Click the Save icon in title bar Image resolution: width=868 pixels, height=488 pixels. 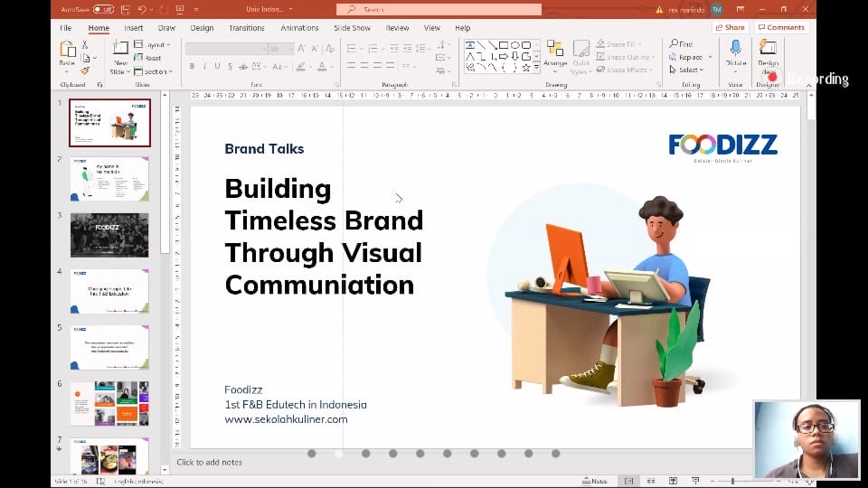coord(127,9)
